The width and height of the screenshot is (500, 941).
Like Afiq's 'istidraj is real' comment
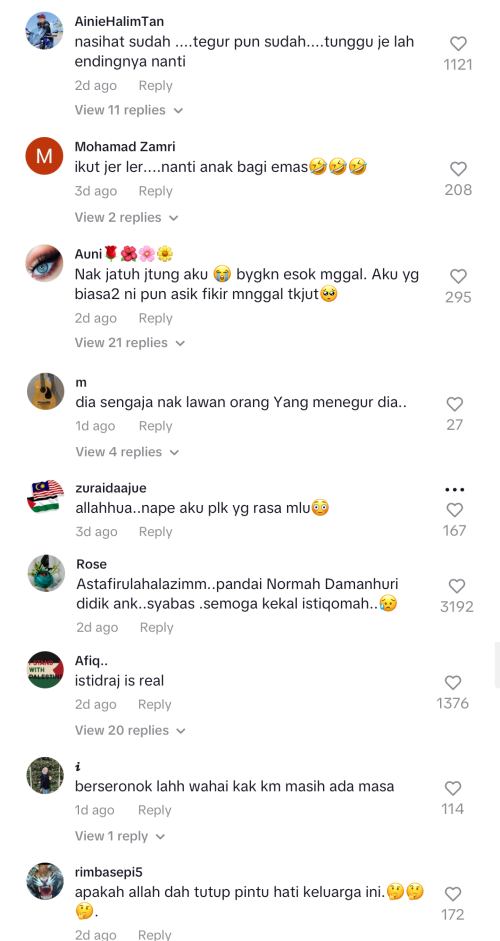coord(453,682)
